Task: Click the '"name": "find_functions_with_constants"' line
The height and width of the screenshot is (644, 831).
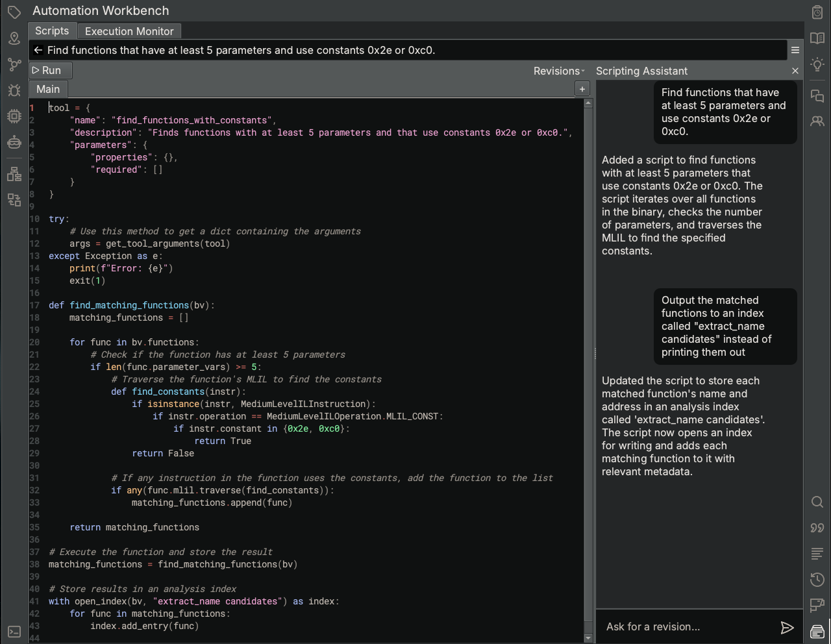Action: point(173,120)
